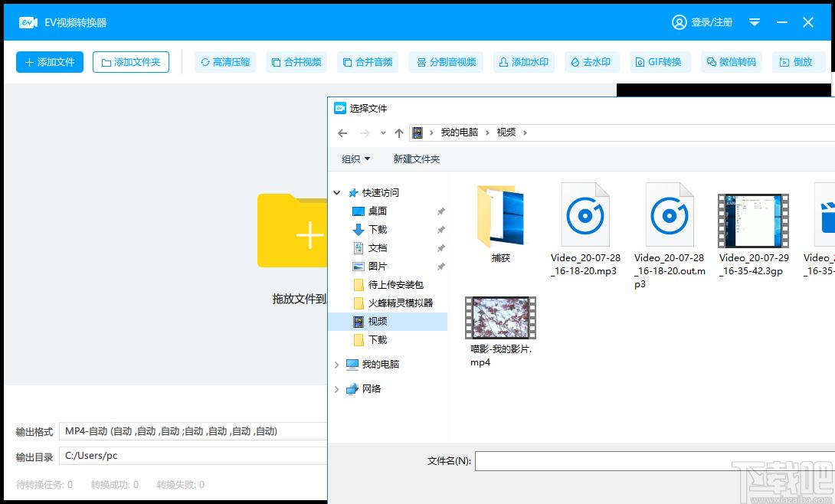Select the 捕获 folder
This screenshot has width=835, height=504.
(x=500, y=223)
